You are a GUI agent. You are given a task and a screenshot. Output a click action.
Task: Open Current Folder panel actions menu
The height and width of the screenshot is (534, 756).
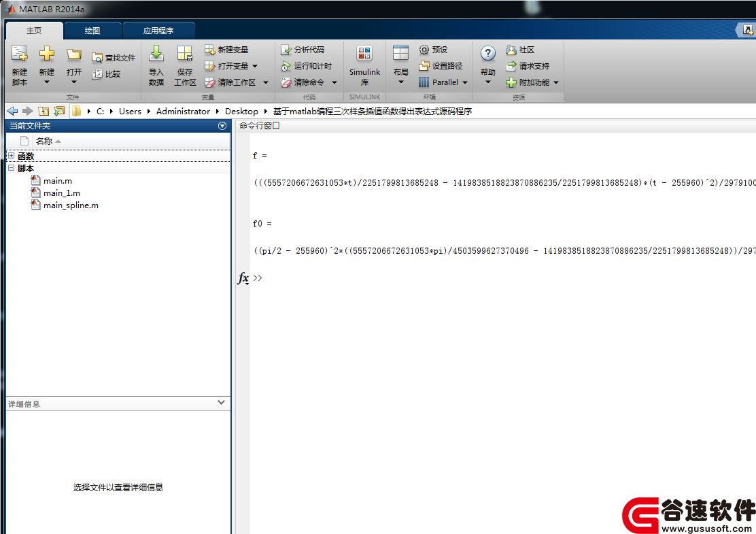click(x=222, y=126)
